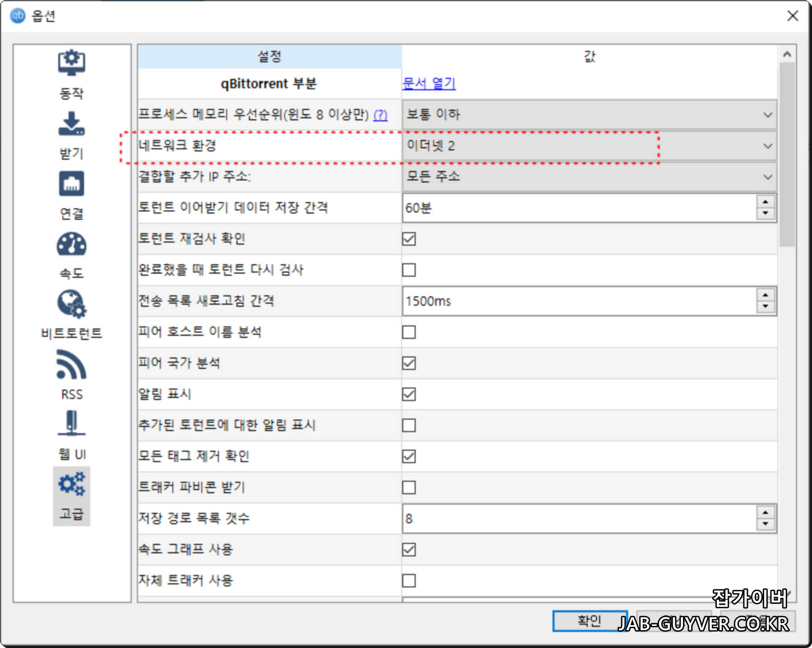Toggle 속도 그래프 사용 checkbox
Image resolution: width=812 pixels, height=648 pixels.
tap(409, 550)
